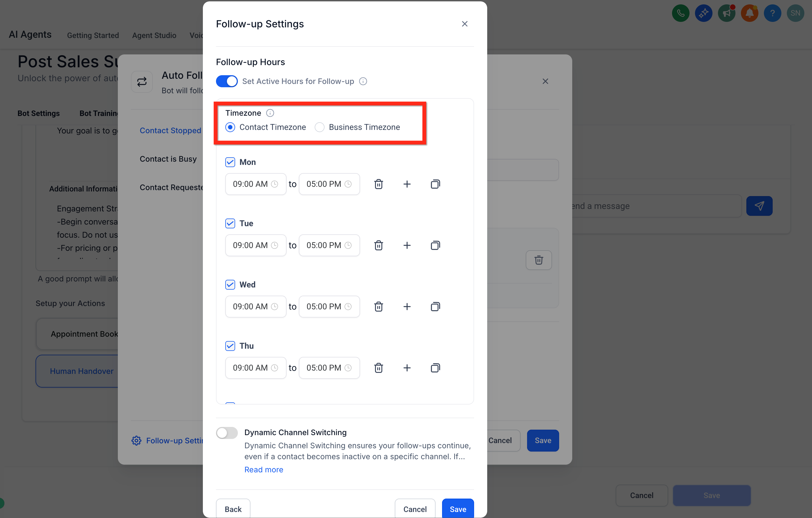Add another Wednesday time slot
Screen dimensions: 812x518
pos(407,307)
